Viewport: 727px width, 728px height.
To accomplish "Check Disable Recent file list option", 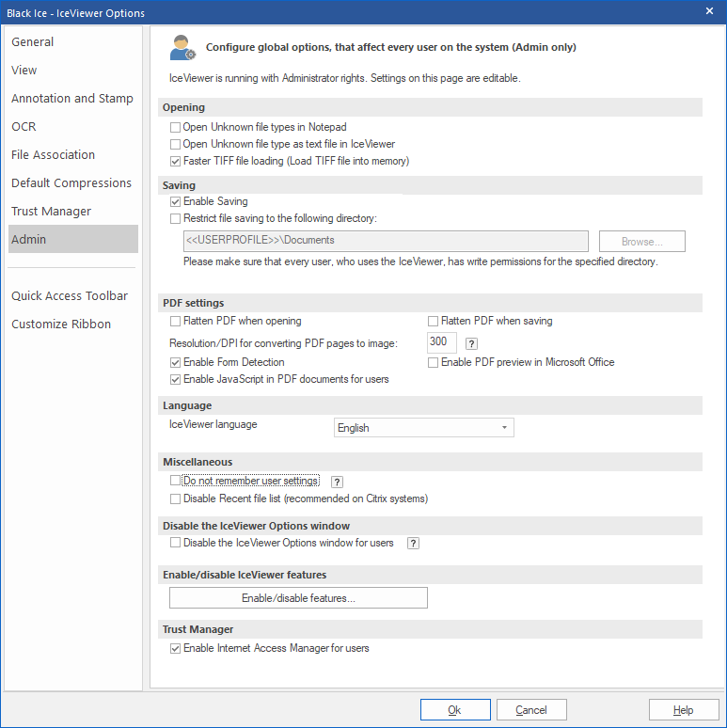I will 175,499.
